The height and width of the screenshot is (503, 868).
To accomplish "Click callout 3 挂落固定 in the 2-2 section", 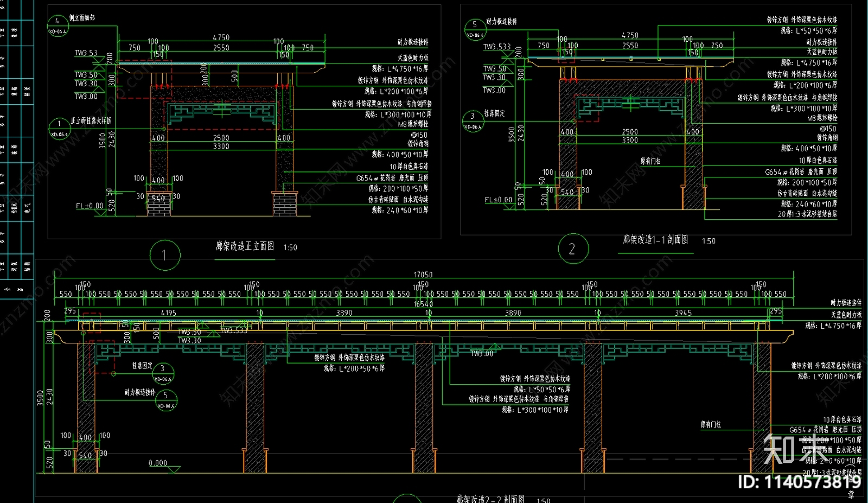I will click(x=162, y=373).
